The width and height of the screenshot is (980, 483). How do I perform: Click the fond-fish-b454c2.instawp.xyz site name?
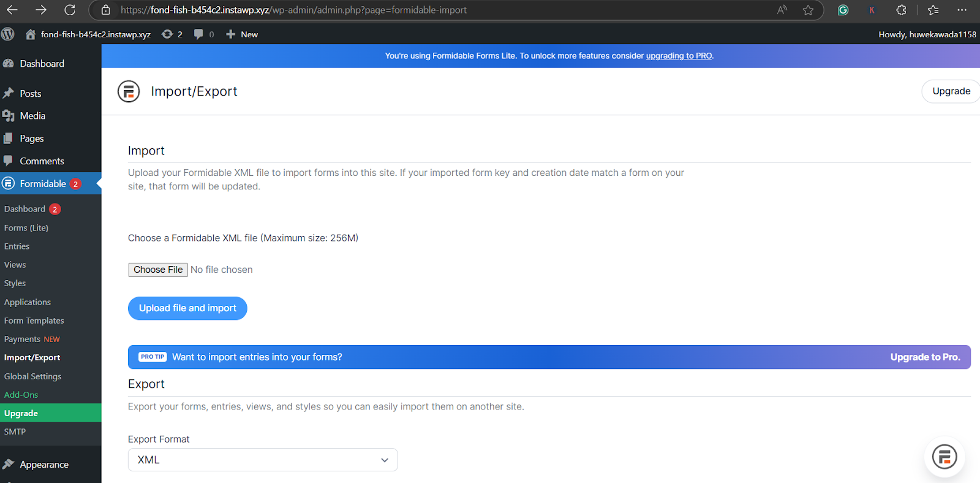(96, 34)
